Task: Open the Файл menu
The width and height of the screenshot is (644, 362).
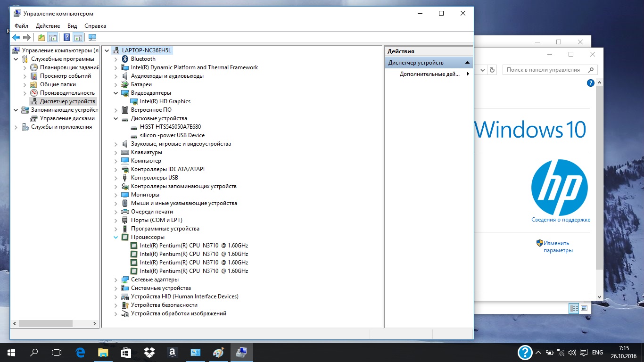Action: click(x=22, y=26)
